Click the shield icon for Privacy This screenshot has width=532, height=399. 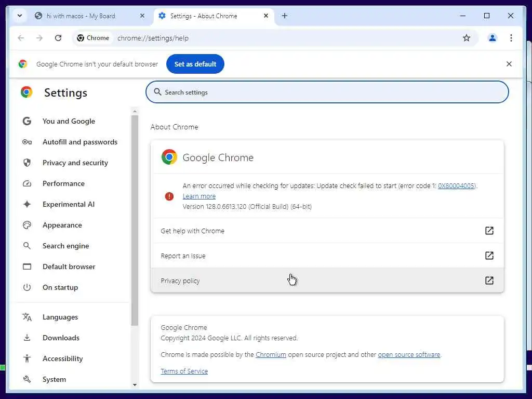tap(27, 163)
